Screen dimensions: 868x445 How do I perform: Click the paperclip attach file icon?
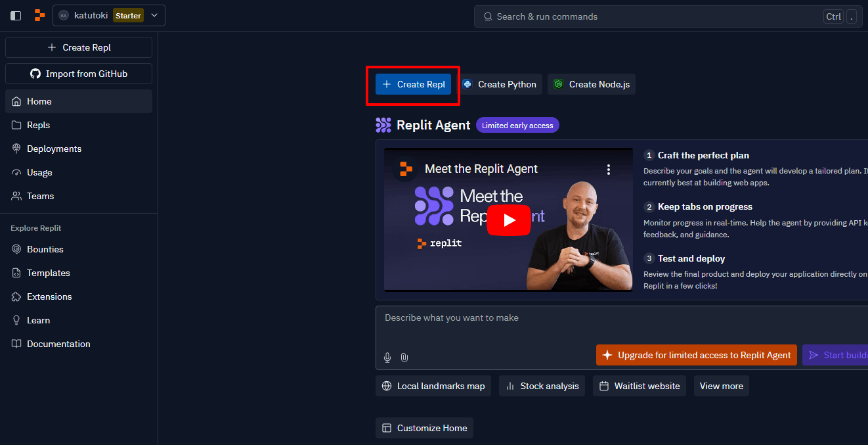tap(404, 358)
